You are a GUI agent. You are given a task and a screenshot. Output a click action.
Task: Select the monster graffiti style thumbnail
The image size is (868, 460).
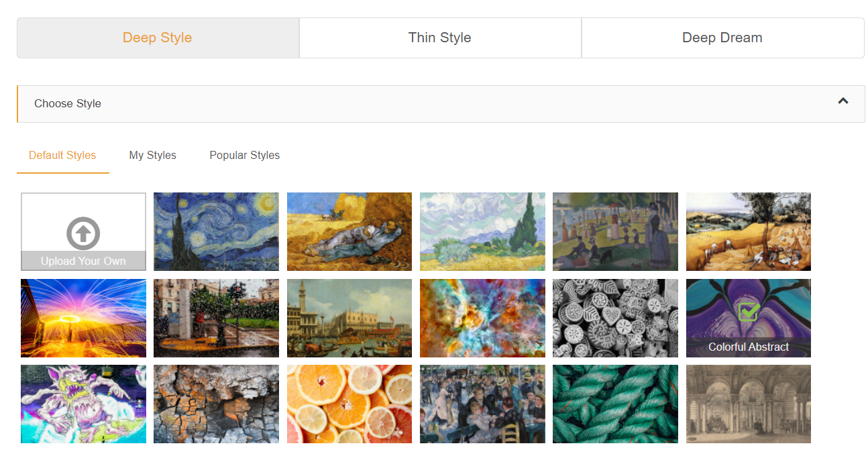83,404
